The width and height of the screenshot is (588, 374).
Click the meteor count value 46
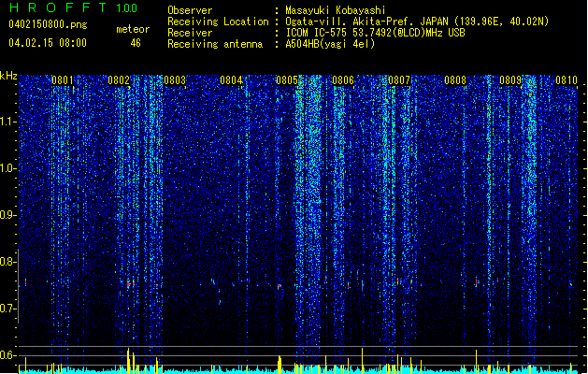click(136, 43)
